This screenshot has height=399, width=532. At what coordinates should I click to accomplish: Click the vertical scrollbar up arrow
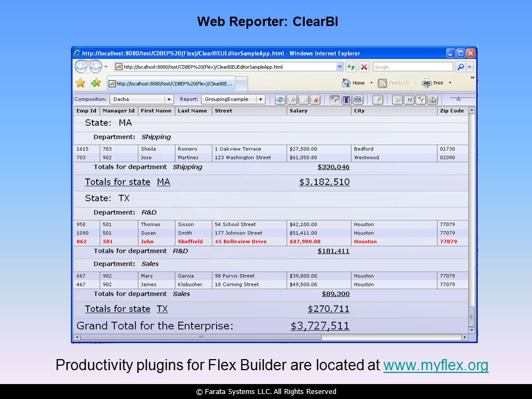coord(472,110)
